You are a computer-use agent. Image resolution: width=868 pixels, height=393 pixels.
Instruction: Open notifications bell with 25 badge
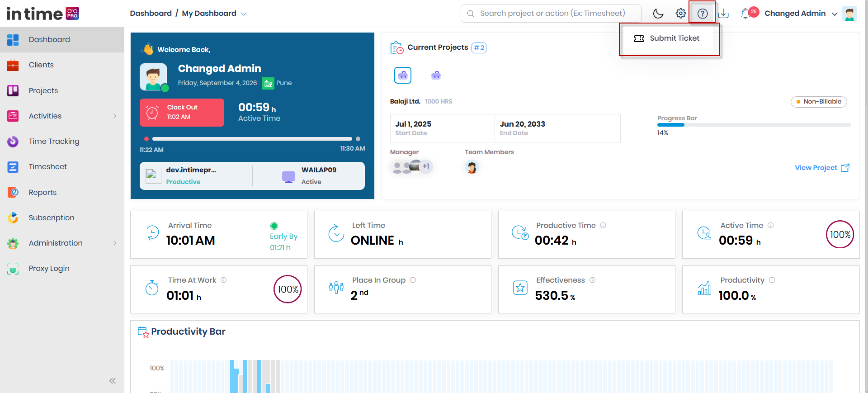pos(749,13)
